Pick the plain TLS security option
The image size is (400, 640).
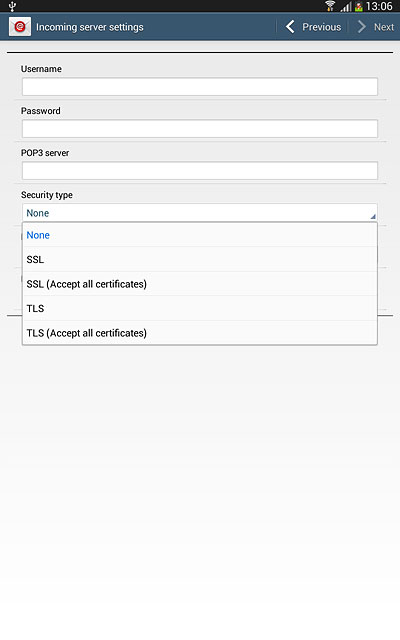200,309
